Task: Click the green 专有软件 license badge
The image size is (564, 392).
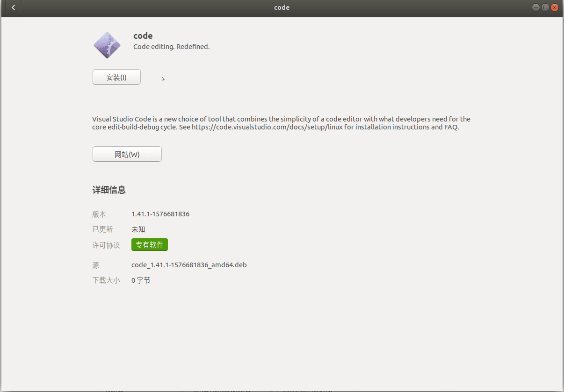Action: point(150,244)
